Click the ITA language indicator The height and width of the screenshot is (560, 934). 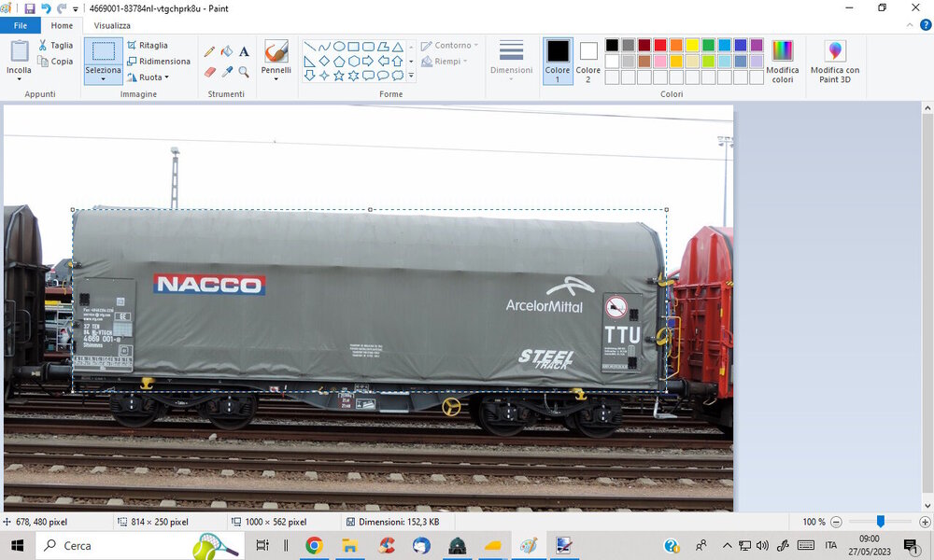coord(831,545)
